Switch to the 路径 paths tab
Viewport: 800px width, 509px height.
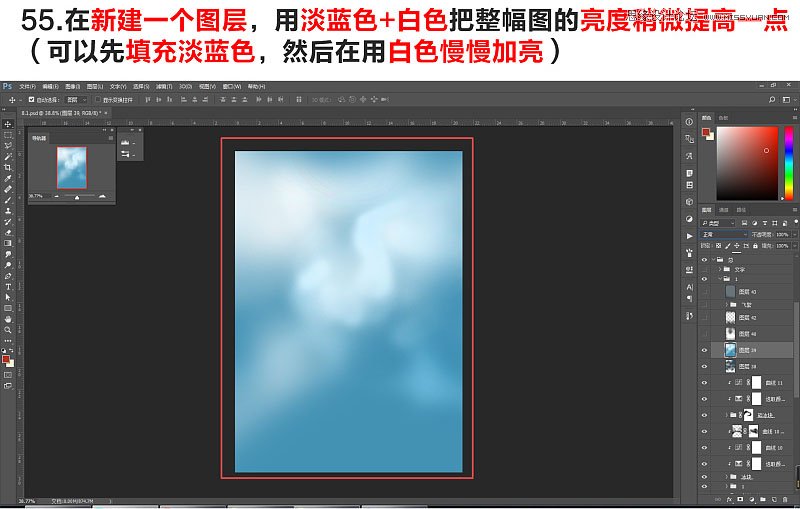(741, 210)
